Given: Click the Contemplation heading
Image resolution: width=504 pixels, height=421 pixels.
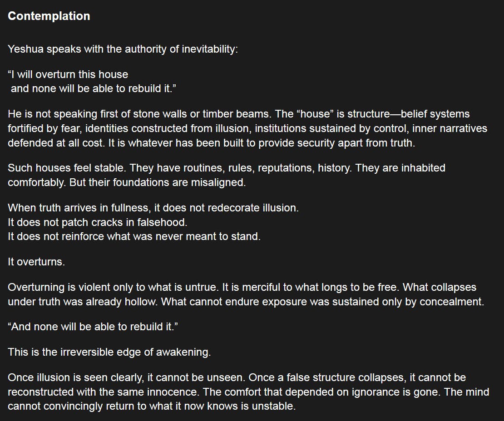Looking at the screenshot, I should [49, 16].
